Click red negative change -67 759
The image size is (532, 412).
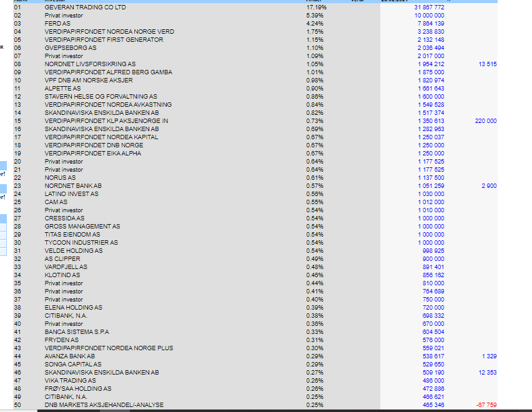[486, 406]
